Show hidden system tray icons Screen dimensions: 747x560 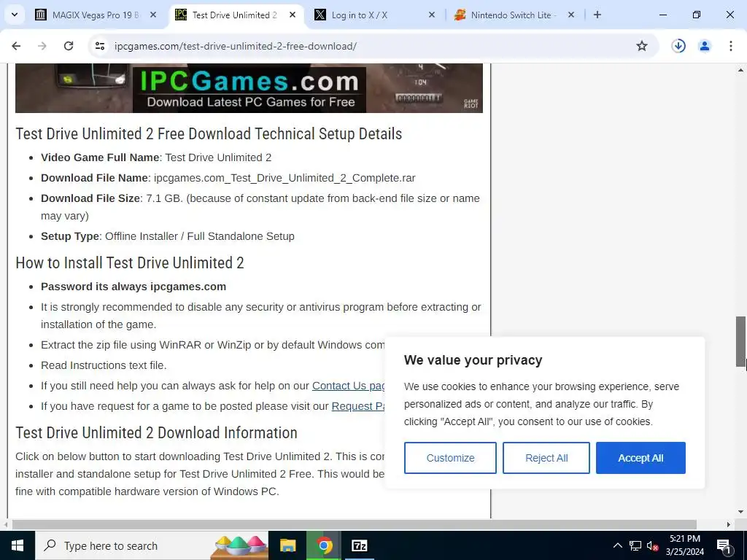pyautogui.click(x=617, y=545)
